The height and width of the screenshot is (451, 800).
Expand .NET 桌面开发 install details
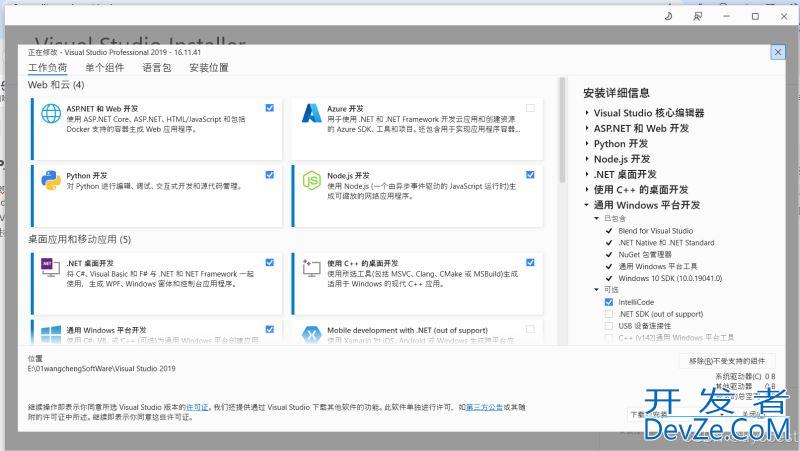tap(587, 174)
